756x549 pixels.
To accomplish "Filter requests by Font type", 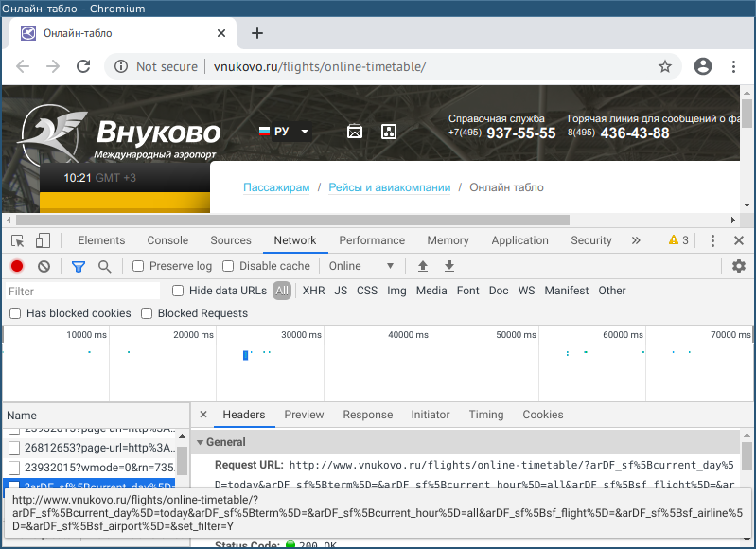I will click(467, 291).
